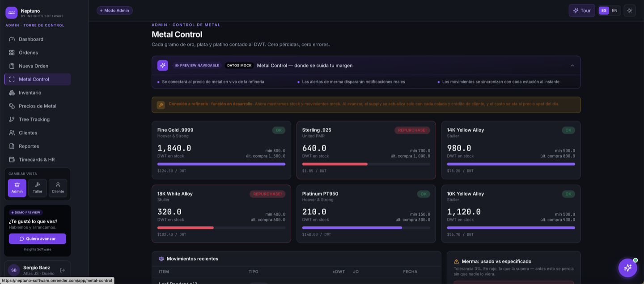Go to Timecards & HR
Screen dimensions: 644x284
[x=38, y=160]
